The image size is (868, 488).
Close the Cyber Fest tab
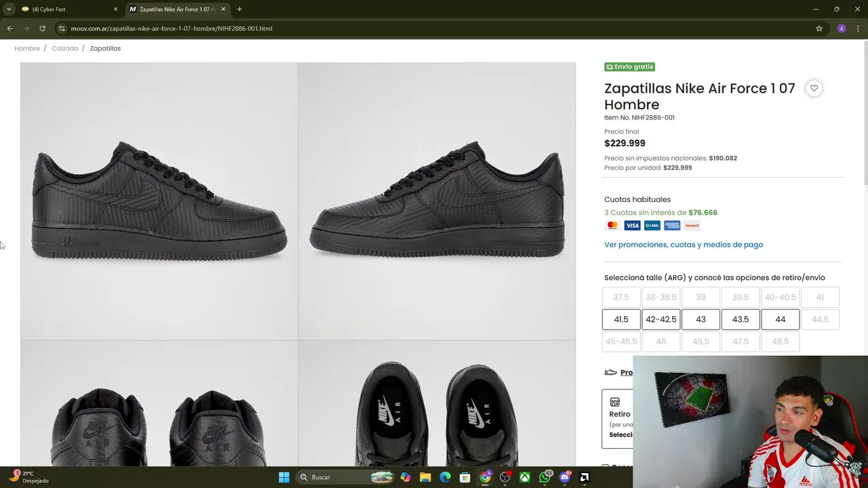(115, 9)
